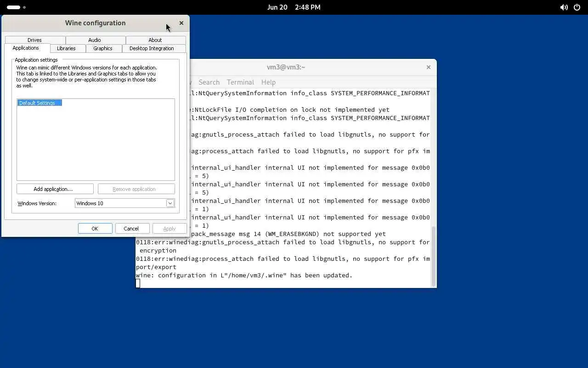
Task: Switch to the About tab
Action: coord(155,40)
